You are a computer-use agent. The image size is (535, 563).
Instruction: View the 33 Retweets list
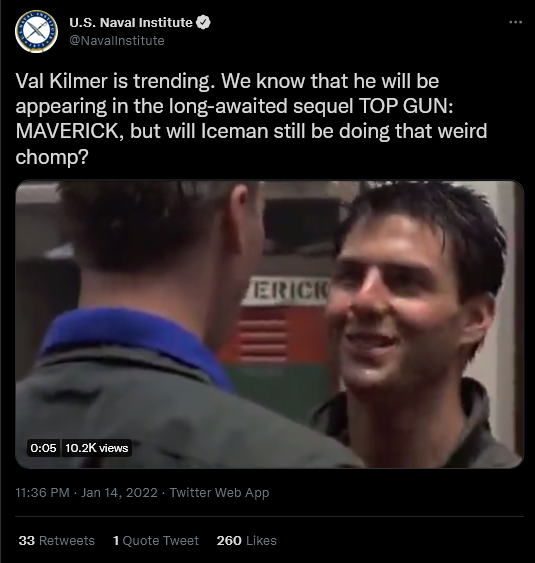tap(56, 540)
